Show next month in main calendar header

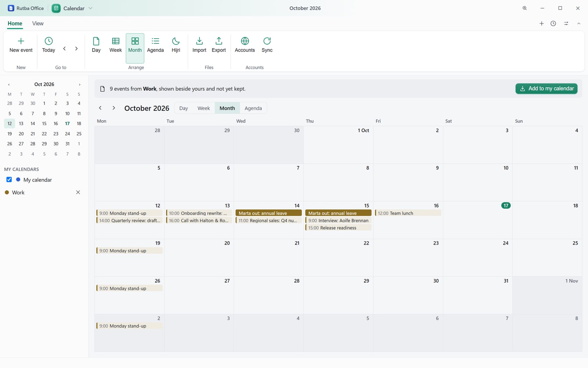click(x=114, y=108)
